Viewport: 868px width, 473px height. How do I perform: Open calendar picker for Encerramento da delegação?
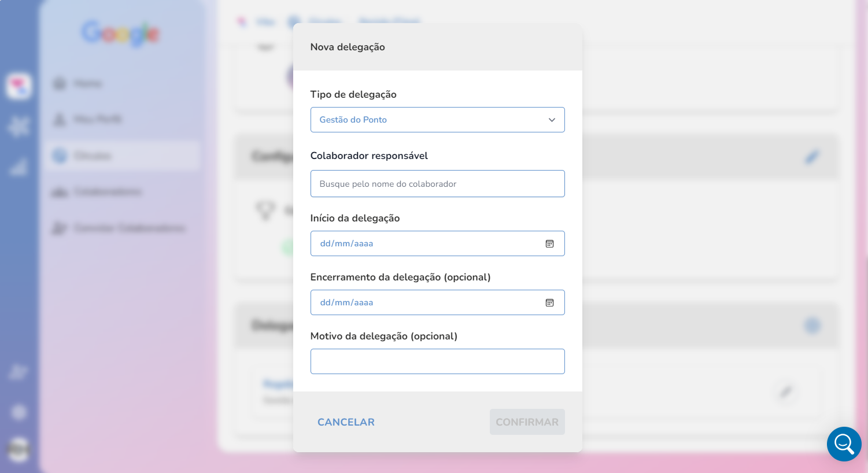(549, 302)
